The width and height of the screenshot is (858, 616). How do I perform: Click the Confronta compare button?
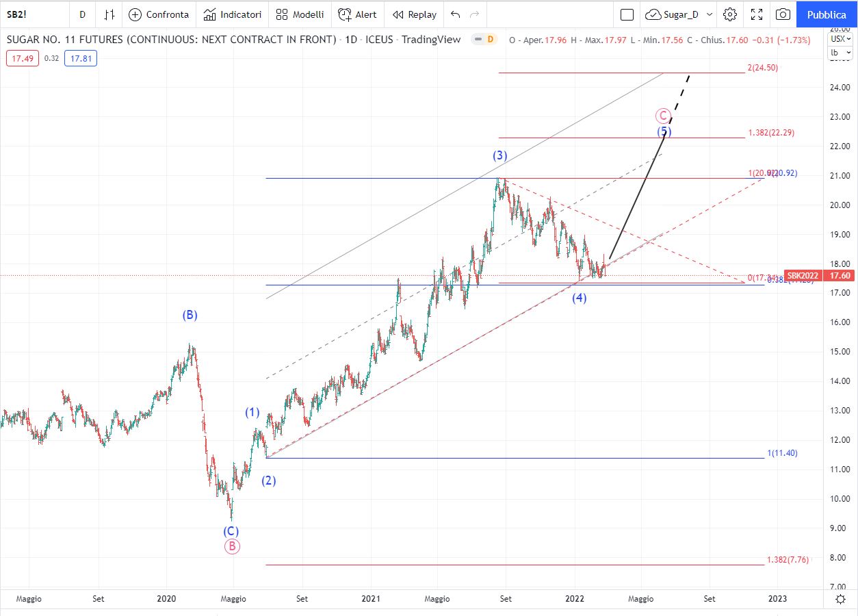(x=159, y=14)
